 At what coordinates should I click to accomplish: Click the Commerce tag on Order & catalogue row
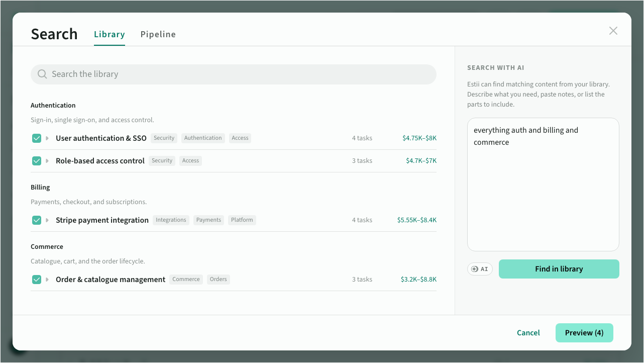tap(186, 280)
